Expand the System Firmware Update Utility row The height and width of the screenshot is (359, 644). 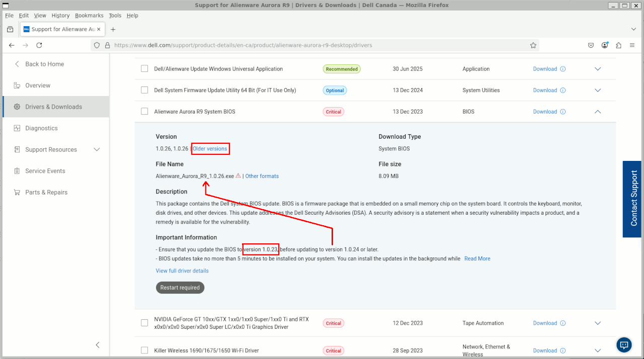coord(598,91)
